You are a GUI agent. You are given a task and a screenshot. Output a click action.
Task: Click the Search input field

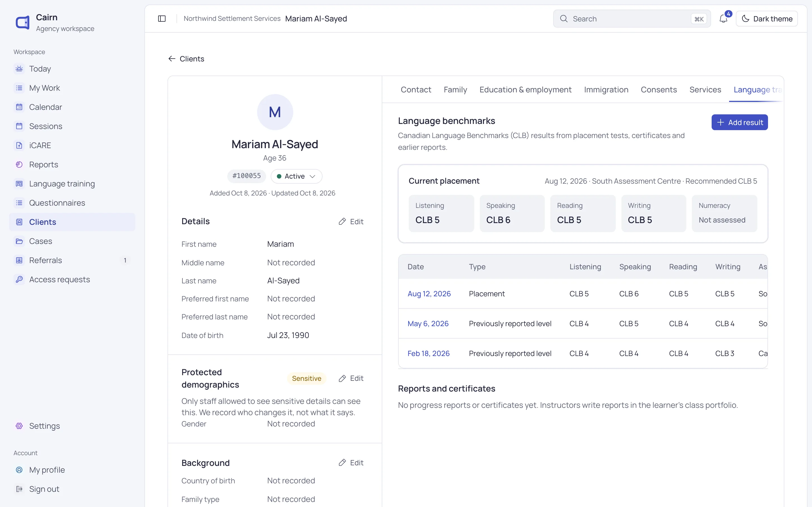click(x=632, y=19)
